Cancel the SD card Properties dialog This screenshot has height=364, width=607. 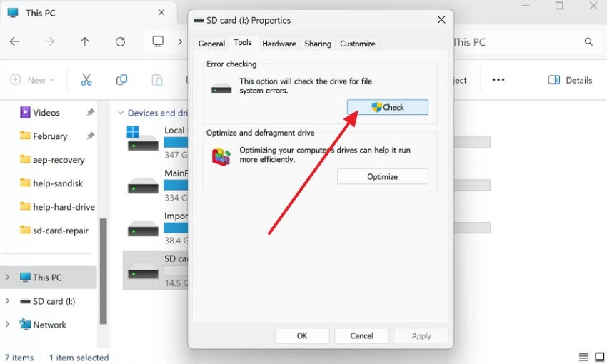tap(361, 335)
